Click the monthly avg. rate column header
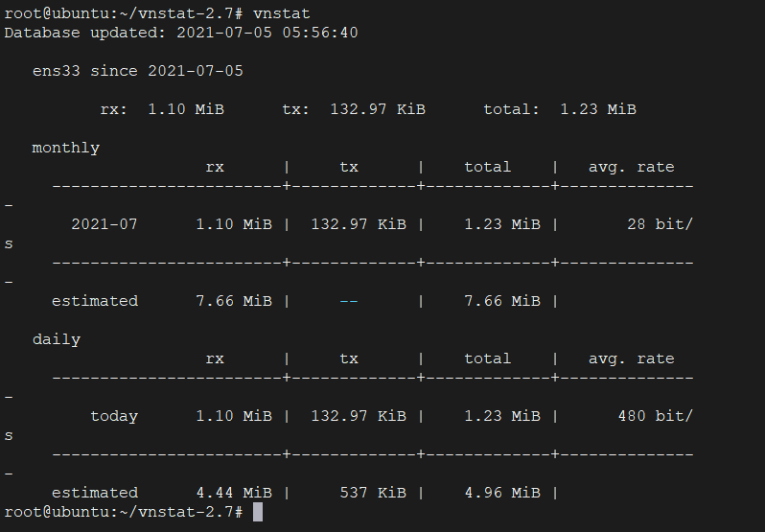This screenshot has height=532, width=765. click(x=632, y=167)
